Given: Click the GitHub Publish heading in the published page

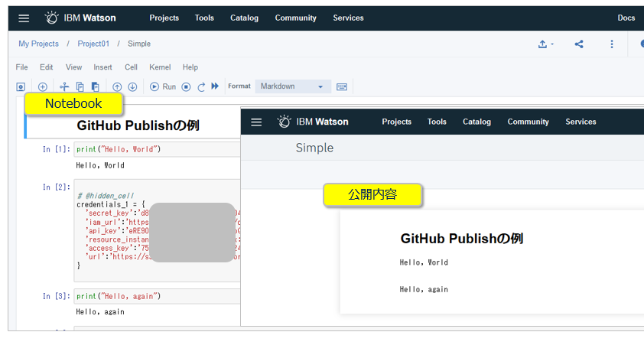Looking at the screenshot, I should pyautogui.click(x=462, y=239).
